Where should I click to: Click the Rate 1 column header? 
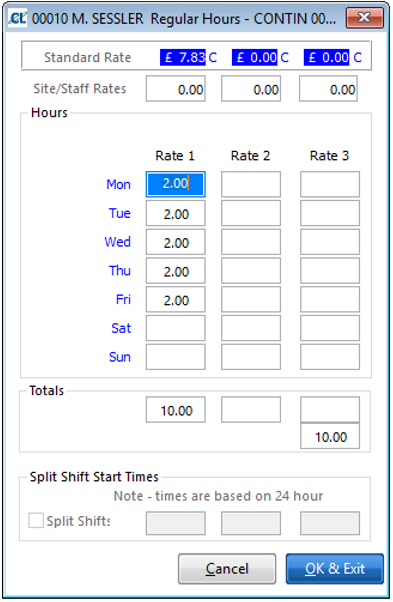point(175,156)
